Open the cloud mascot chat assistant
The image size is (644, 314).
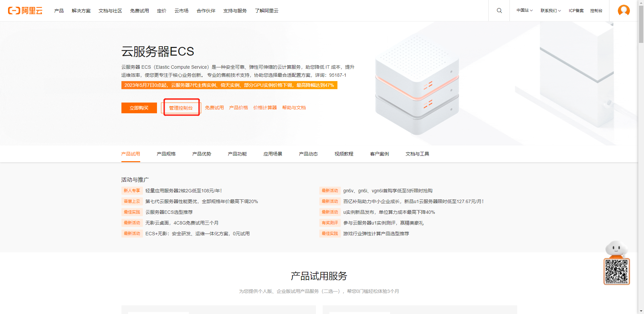(616, 249)
